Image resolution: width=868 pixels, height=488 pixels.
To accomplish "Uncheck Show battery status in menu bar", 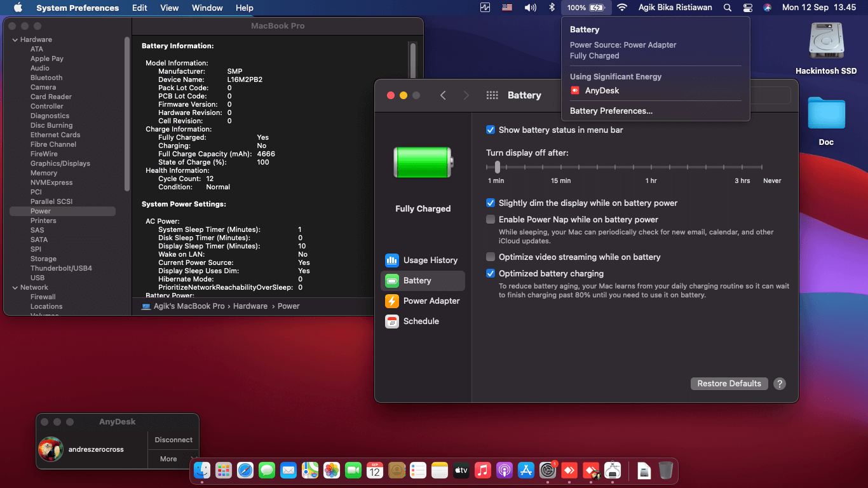I will click(491, 130).
